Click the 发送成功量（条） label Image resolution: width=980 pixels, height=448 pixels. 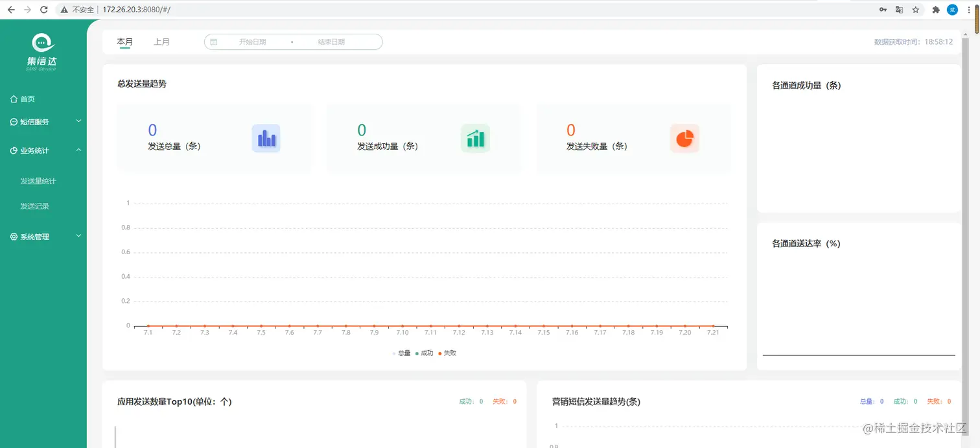click(388, 147)
